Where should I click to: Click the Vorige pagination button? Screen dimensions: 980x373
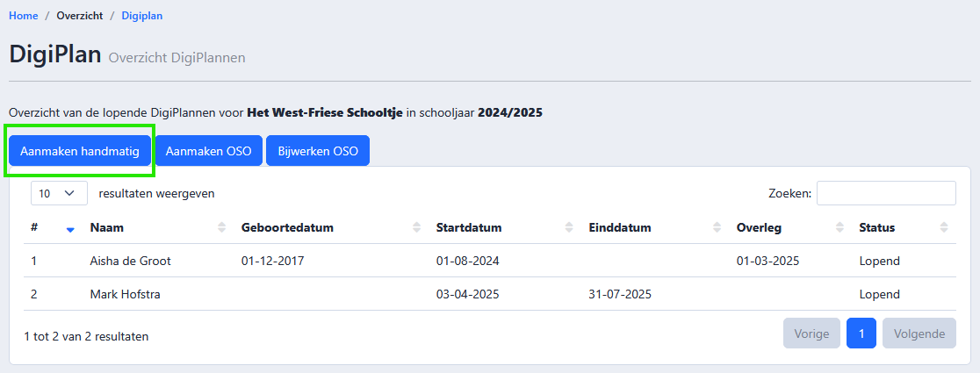coord(812,334)
